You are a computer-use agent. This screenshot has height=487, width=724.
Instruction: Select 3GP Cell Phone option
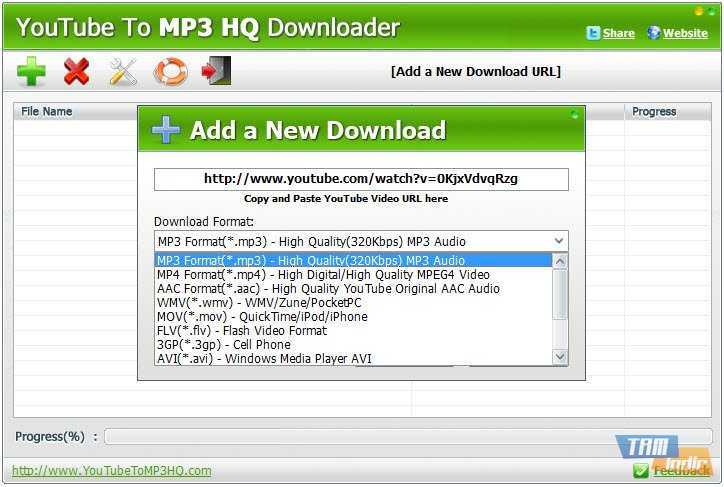[353, 344]
